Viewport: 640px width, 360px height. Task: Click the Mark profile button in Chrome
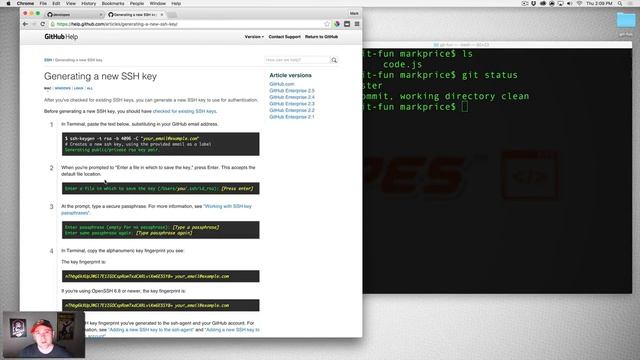pos(354,13)
